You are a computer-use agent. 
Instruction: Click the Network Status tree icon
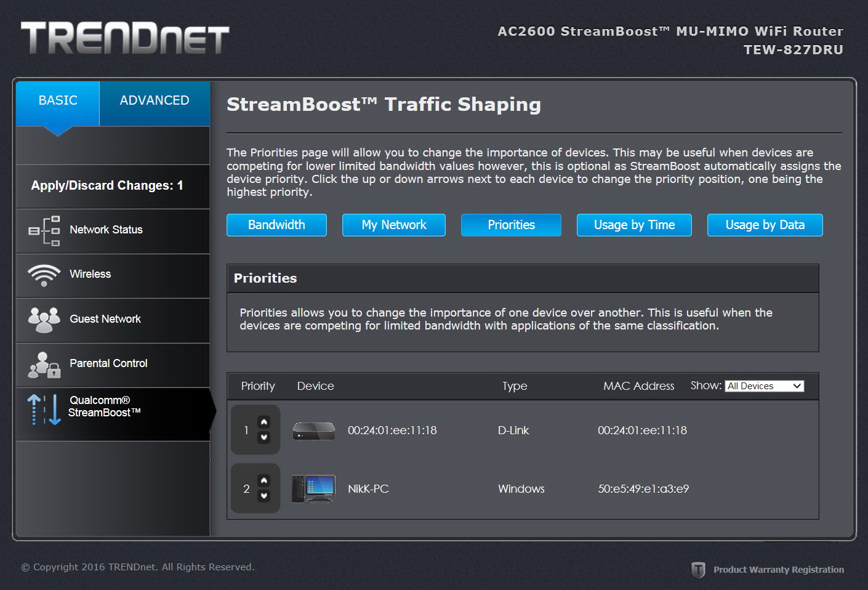[x=44, y=231]
